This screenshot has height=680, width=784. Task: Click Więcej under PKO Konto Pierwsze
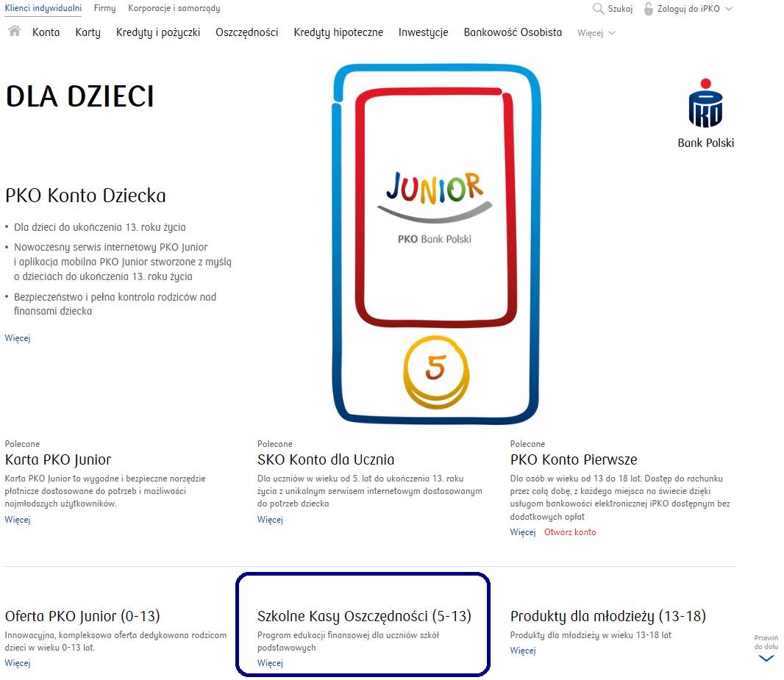[x=523, y=532]
